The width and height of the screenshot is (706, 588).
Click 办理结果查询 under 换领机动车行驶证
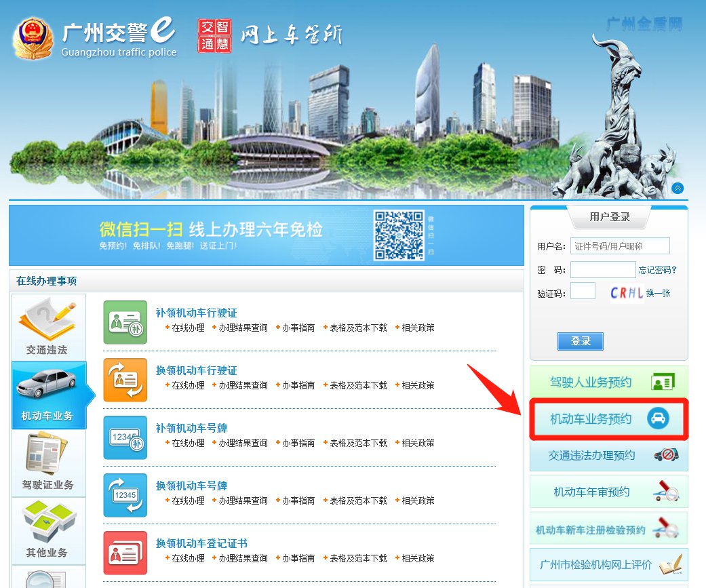pyautogui.click(x=243, y=385)
